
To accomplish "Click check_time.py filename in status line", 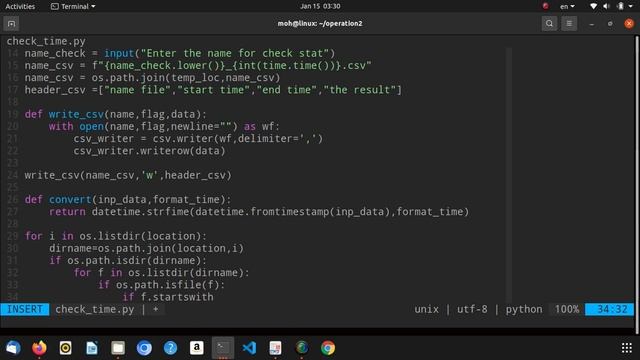I will pyautogui.click(x=94, y=309).
